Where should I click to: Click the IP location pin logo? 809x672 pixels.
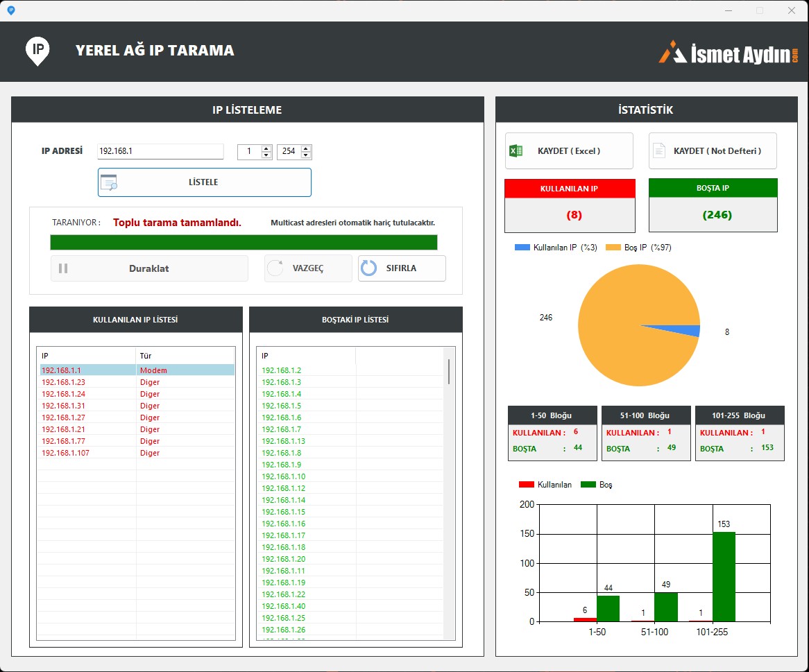(37, 51)
